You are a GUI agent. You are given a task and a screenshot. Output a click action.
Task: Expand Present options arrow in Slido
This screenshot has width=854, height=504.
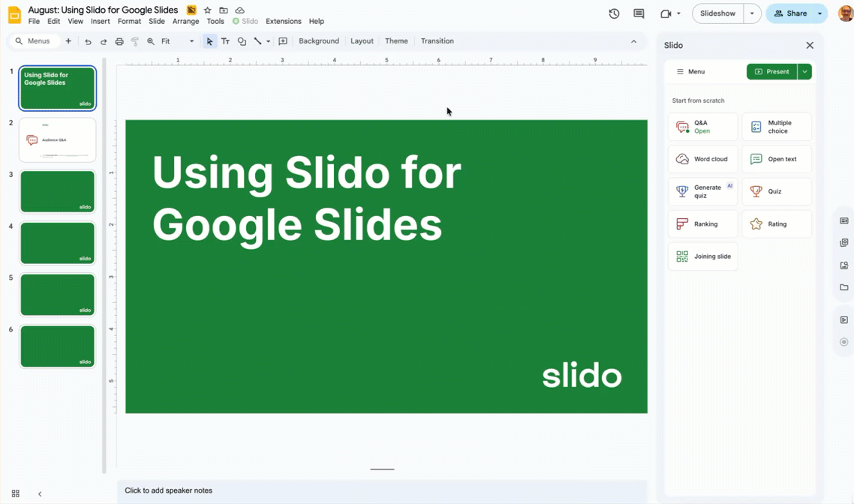click(804, 71)
